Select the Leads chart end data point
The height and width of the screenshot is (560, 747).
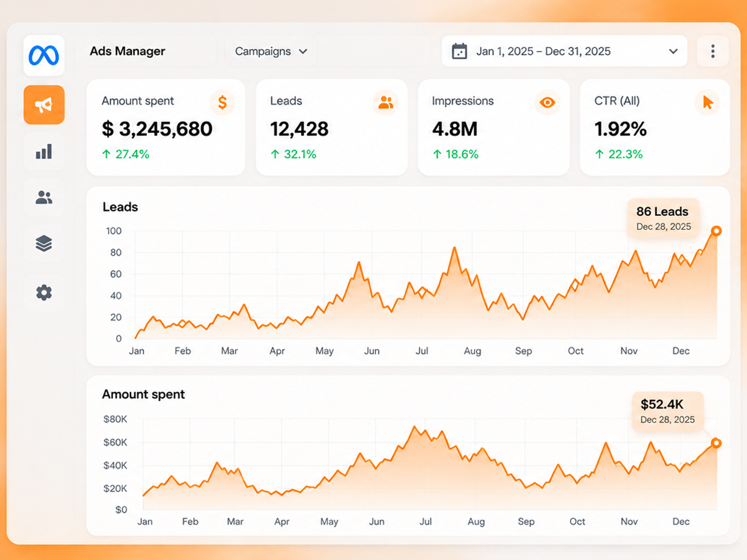(716, 231)
